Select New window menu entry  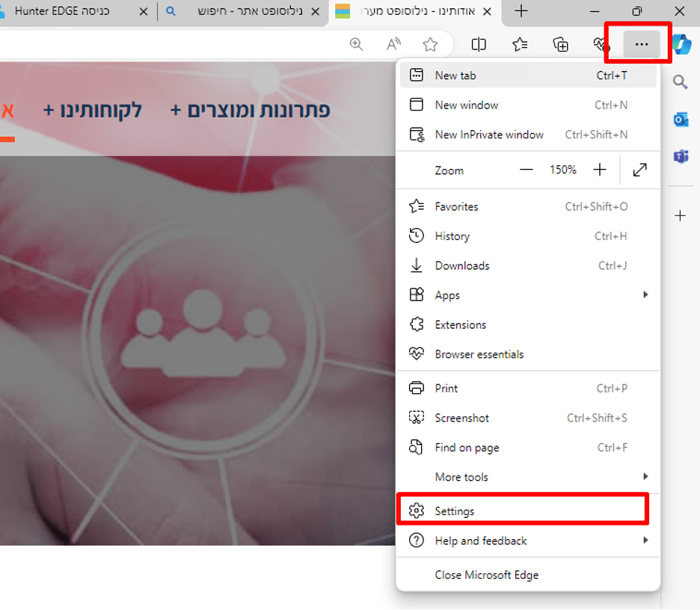click(x=528, y=105)
